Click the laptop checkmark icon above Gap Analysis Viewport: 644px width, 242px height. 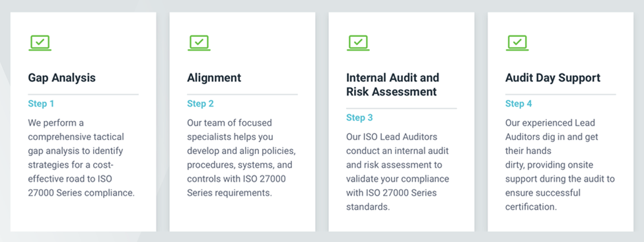(x=40, y=43)
